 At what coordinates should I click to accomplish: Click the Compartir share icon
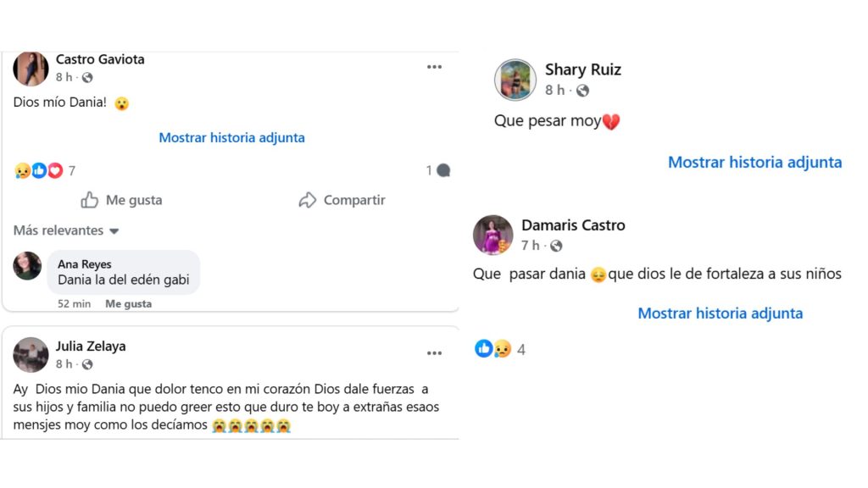[x=308, y=200]
